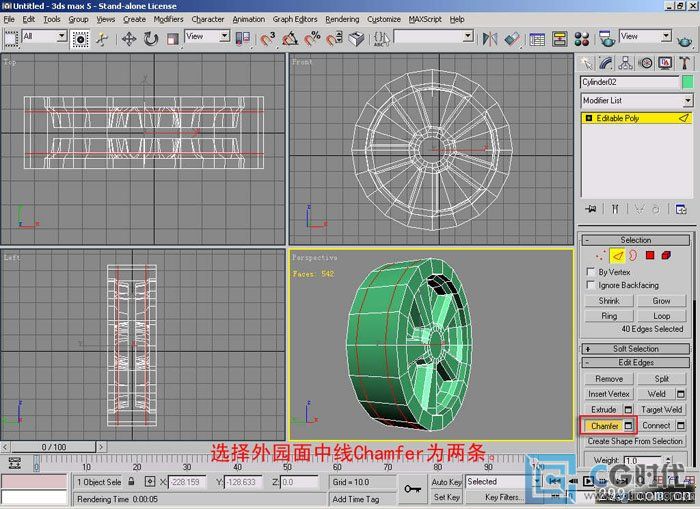Select Polygon sub-object level icon
Screen dimensions: 700x509
650,255
